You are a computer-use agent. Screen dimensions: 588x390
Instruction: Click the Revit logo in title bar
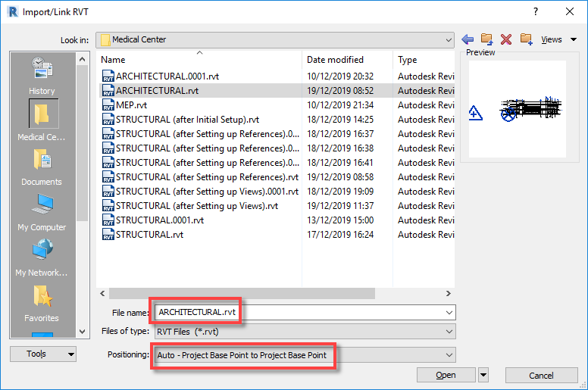13,11
